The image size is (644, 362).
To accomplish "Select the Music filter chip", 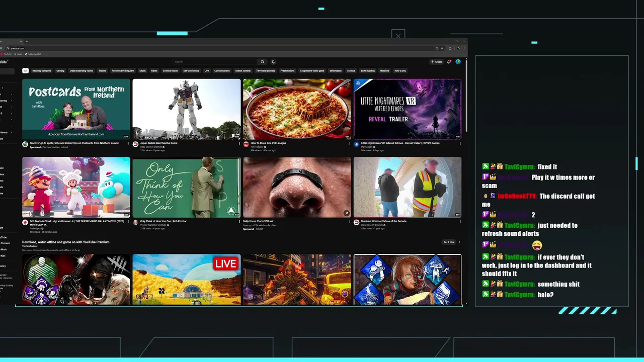I will (x=143, y=71).
